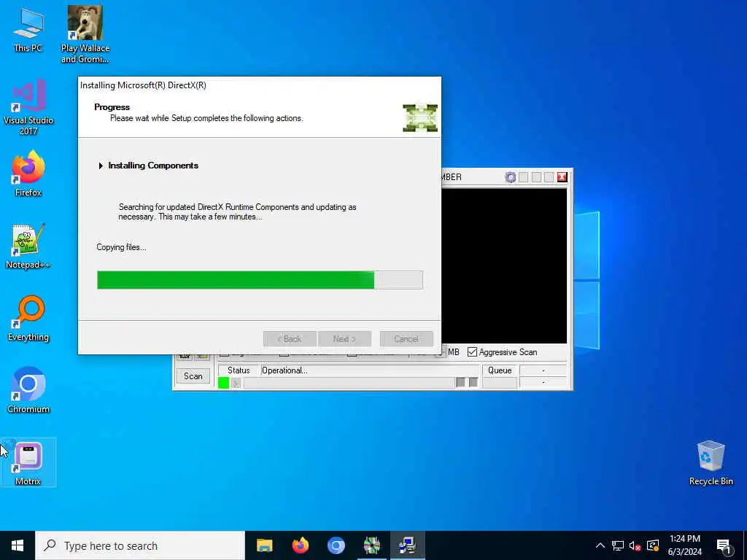Viewport: 747px width, 560px height.
Task: Click the DirectX logo in the installer header
Action: coord(420,117)
